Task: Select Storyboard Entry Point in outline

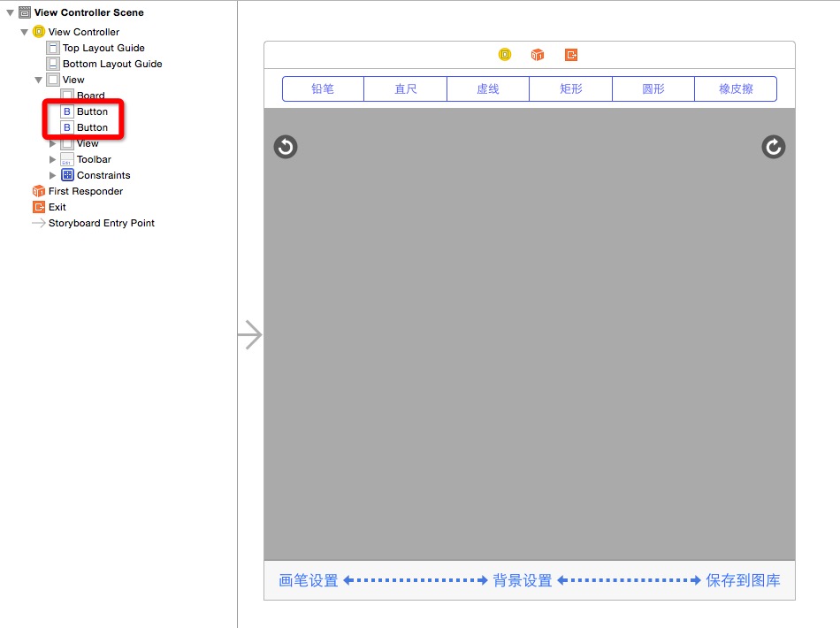Action: 102,223
